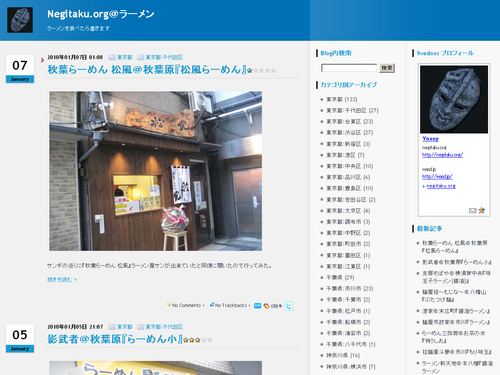
Task: Click the Yossy profile name link
Action: tap(430, 139)
